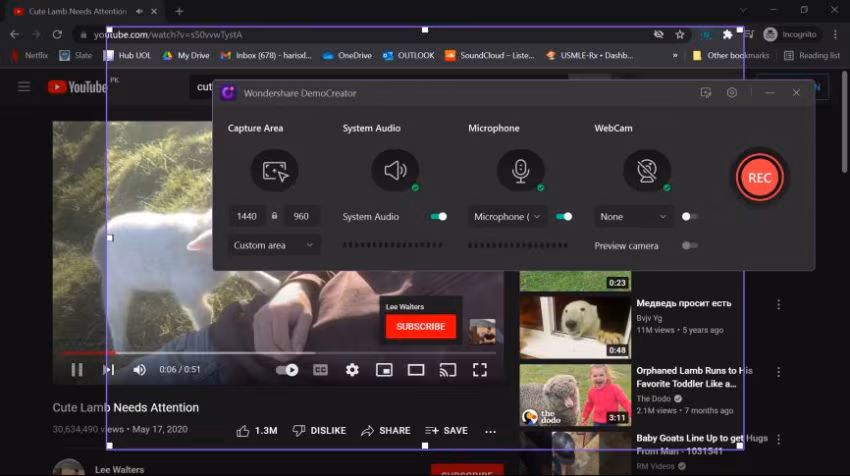The image size is (850, 476).
Task: Click the System Audio speaker icon
Action: tap(395, 171)
